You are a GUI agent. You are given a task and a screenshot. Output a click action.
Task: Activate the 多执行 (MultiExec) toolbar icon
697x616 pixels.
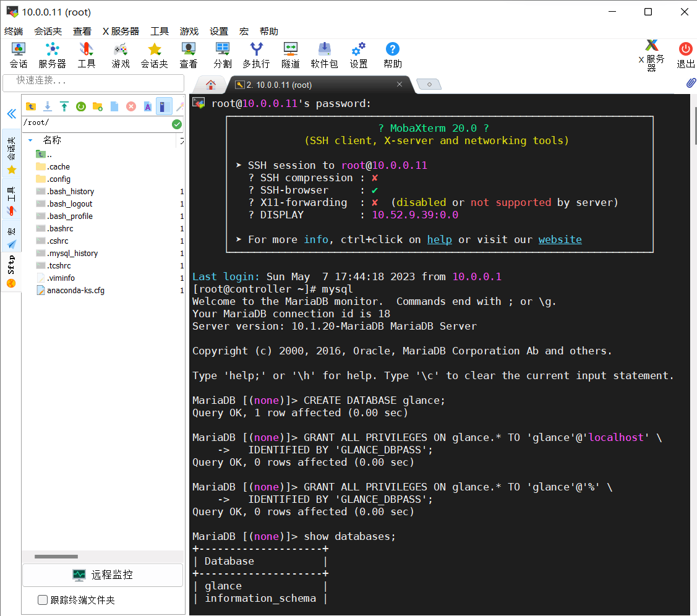pyautogui.click(x=256, y=55)
